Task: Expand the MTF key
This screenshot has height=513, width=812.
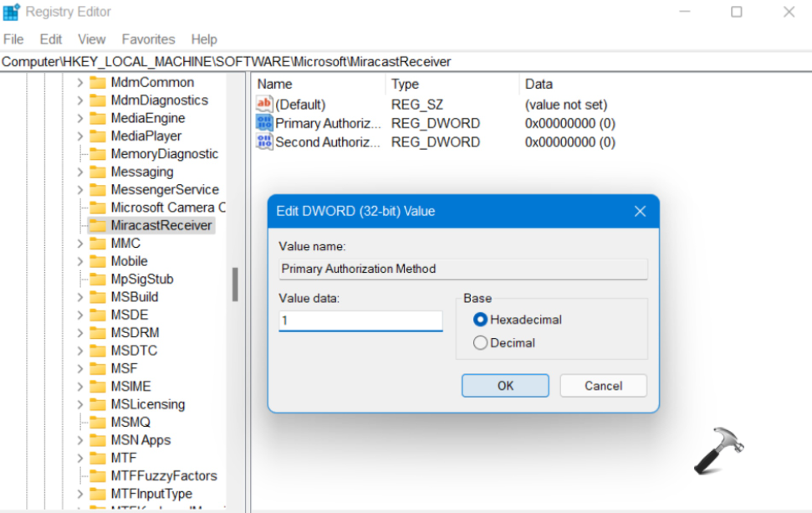Action: pos(79,458)
